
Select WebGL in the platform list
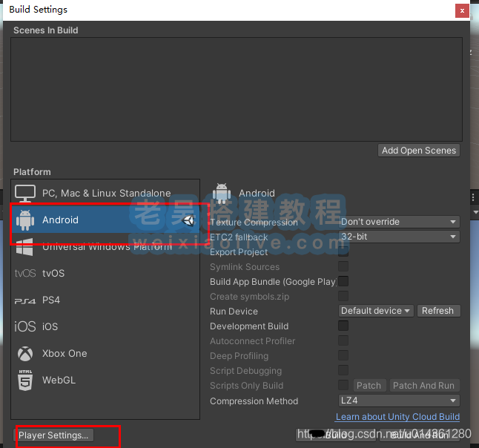(x=59, y=381)
